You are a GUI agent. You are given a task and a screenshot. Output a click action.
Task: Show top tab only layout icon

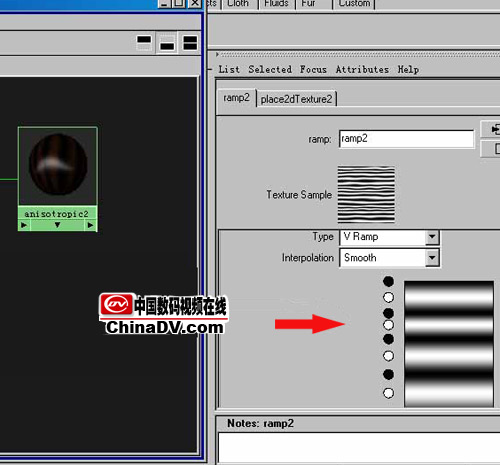[x=144, y=43]
